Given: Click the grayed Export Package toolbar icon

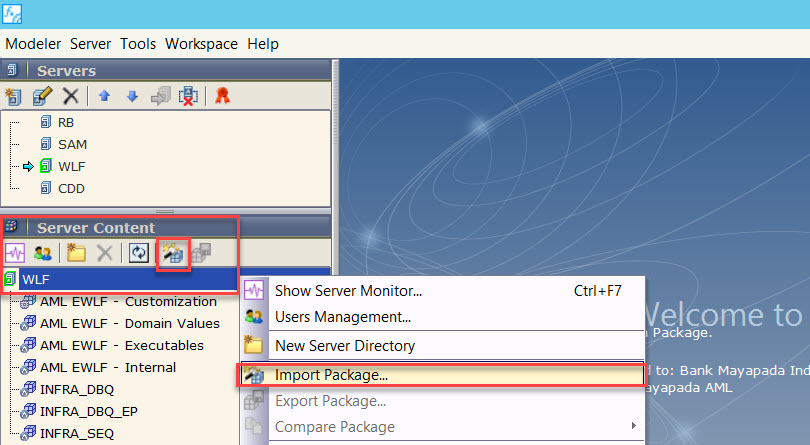Looking at the screenshot, I should (201, 253).
